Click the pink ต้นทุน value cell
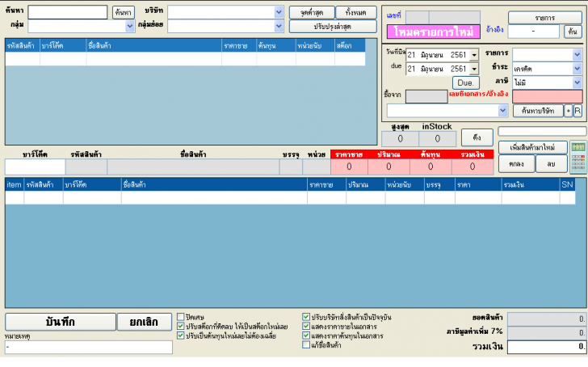The image size is (588, 367). click(430, 167)
